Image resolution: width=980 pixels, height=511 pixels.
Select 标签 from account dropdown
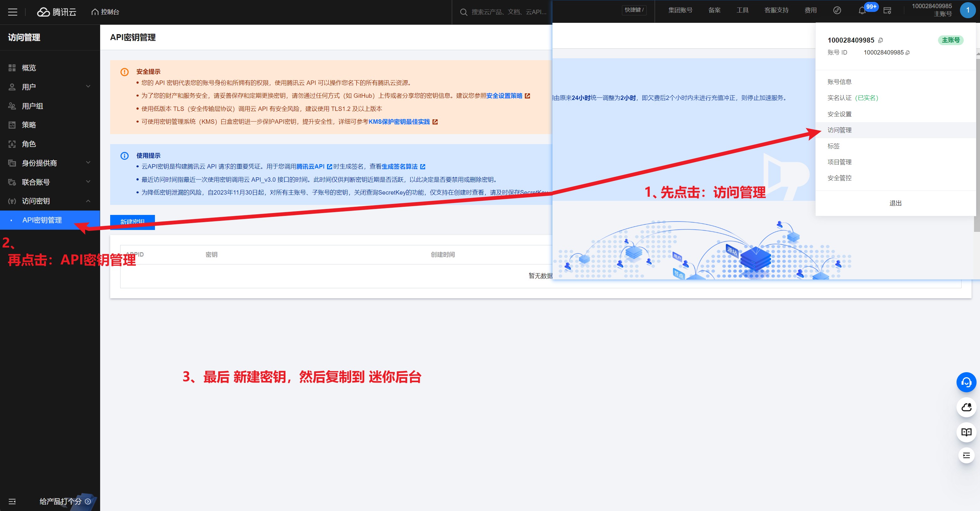pos(833,146)
